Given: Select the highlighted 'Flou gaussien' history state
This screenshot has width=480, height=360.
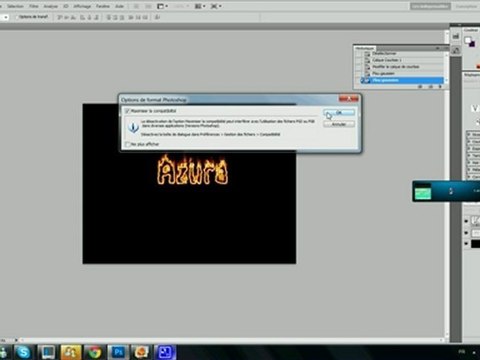Looking at the screenshot, I should (401, 80).
